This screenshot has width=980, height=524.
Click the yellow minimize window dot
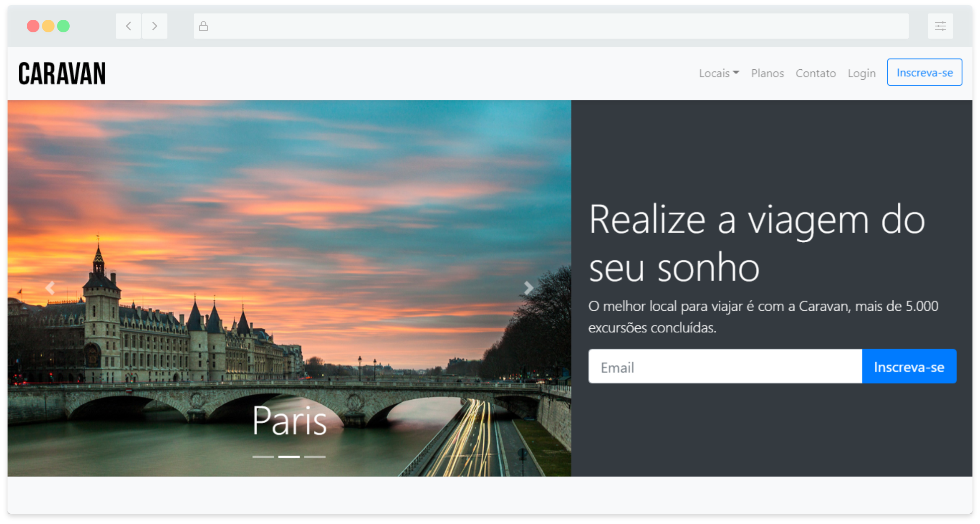click(x=48, y=26)
